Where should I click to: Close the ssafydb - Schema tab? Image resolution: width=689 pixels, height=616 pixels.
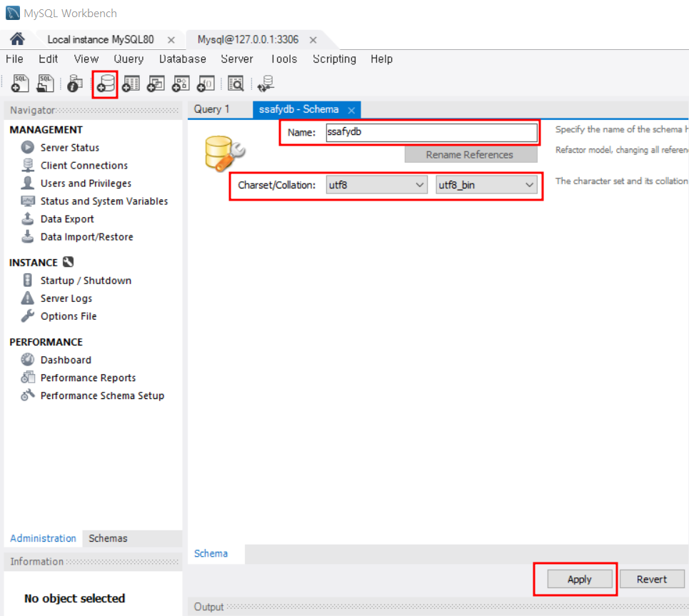[x=351, y=111]
